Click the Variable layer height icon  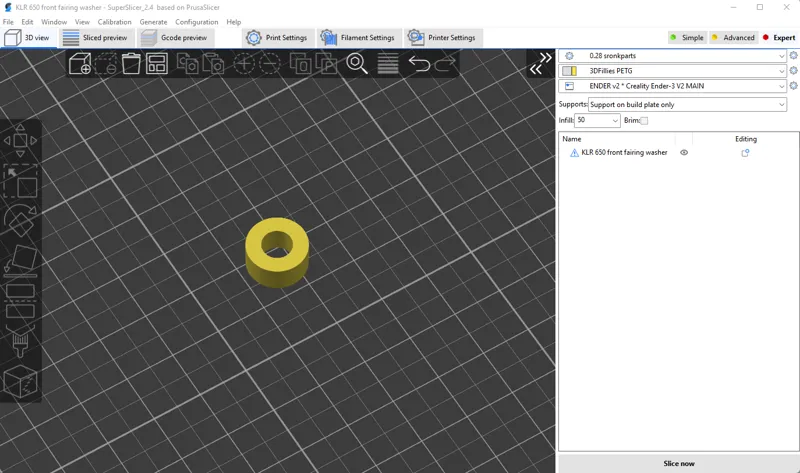[388, 64]
